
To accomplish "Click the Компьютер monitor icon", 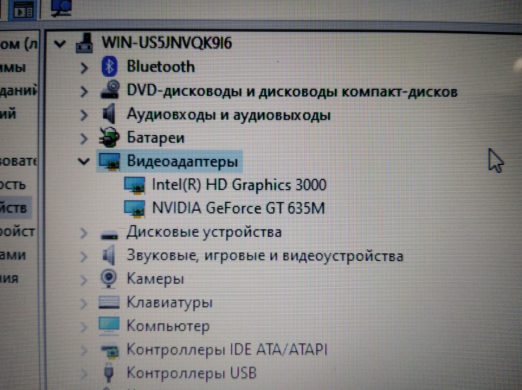I will [x=109, y=326].
